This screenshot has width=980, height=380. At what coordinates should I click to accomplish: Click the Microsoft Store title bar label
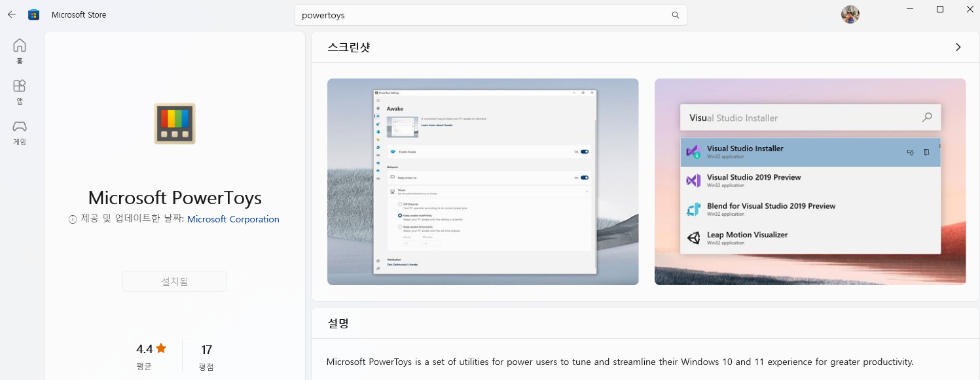pos(79,14)
